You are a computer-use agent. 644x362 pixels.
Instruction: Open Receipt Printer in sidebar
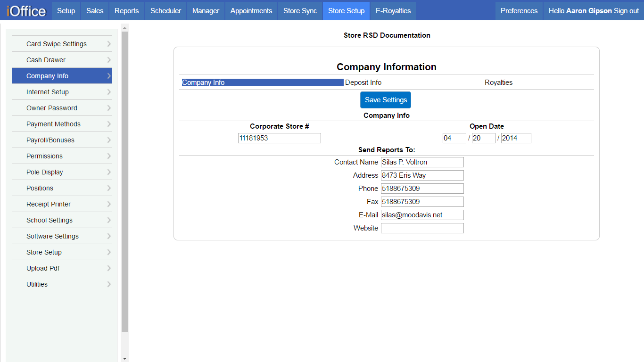pyautogui.click(x=62, y=204)
